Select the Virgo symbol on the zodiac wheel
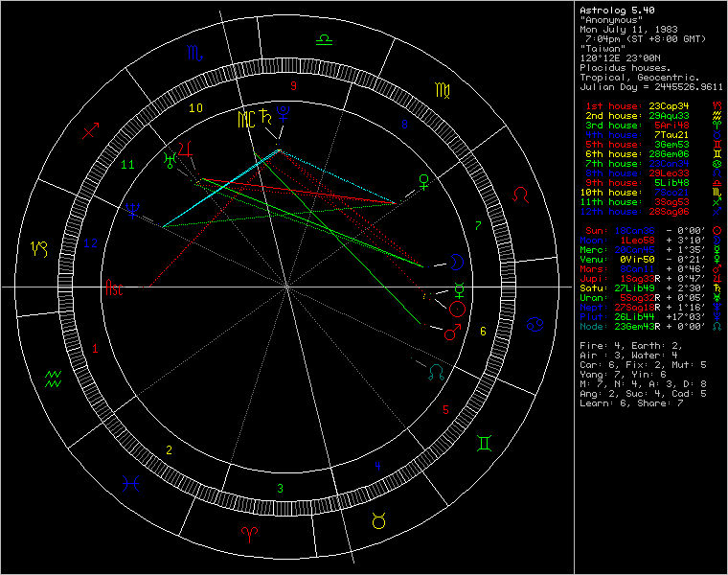Viewport: 728px width, 575px height. [x=444, y=91]
